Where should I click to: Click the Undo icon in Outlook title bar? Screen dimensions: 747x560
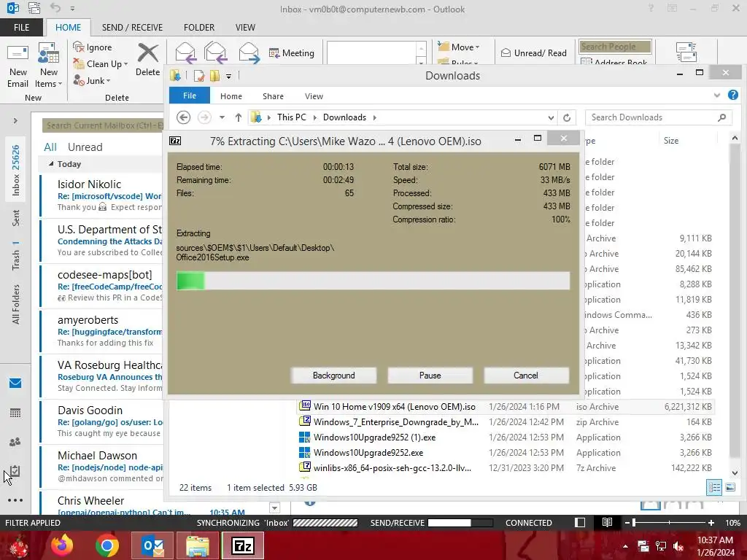click(x=55, y=7)
